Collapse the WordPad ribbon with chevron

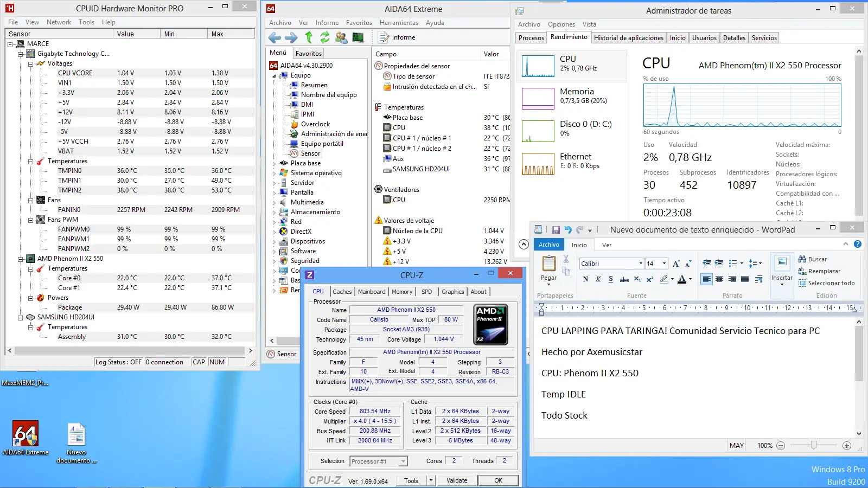[x=845, y=245]
